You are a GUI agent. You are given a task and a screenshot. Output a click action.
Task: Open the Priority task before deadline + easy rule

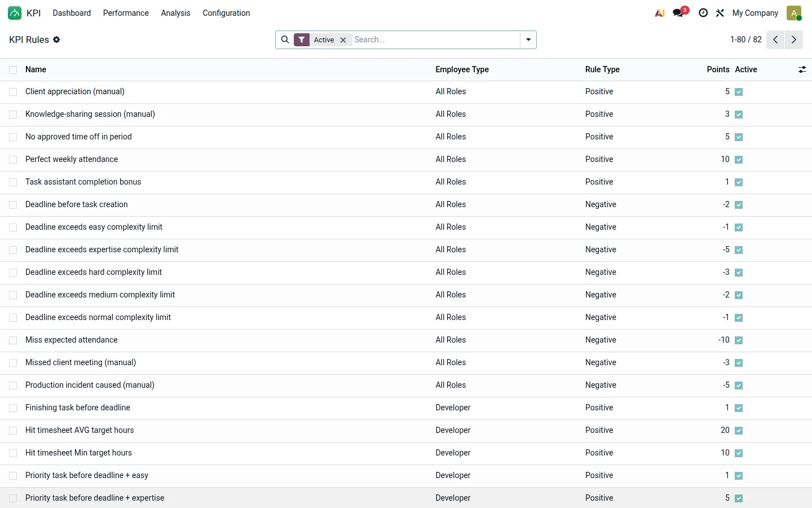coord(87,475)
